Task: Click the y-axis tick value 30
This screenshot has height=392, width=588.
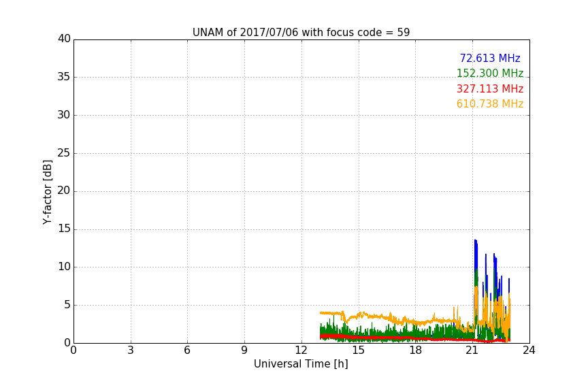Action: (64, 115)
